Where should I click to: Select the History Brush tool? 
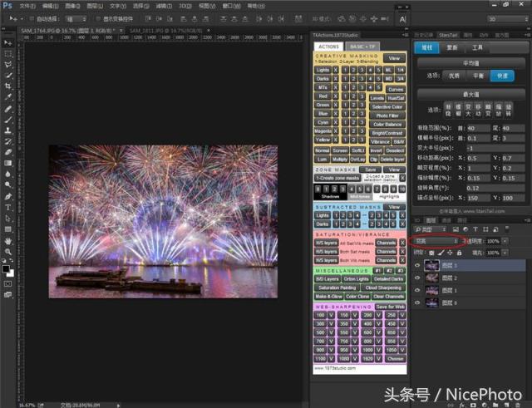point(7,141)
